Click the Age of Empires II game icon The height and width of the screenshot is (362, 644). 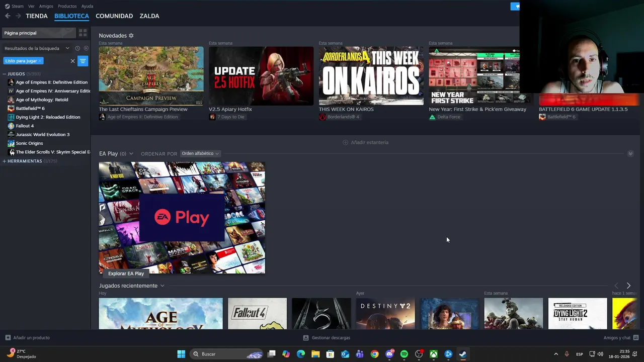pyautogui.click(x=11, y=82)
